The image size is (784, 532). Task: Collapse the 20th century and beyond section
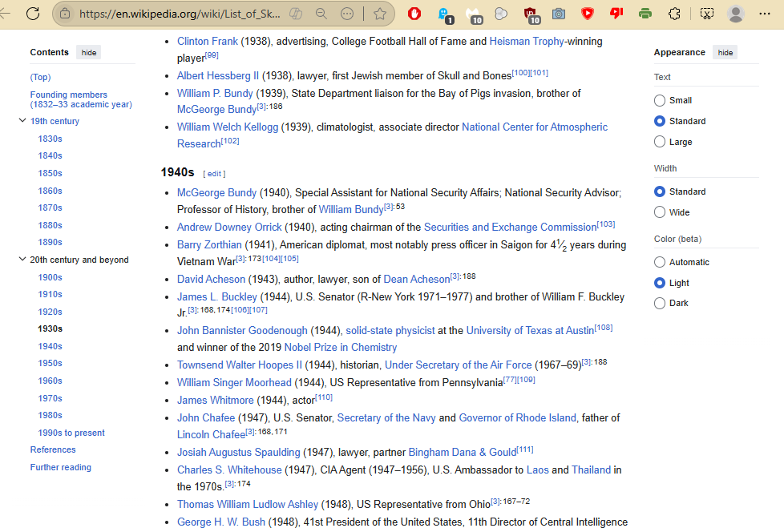click(22, 259)
